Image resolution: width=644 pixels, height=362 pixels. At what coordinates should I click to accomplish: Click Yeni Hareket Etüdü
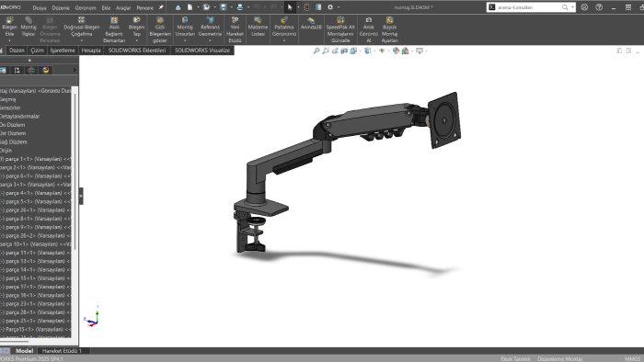(235, 29)
